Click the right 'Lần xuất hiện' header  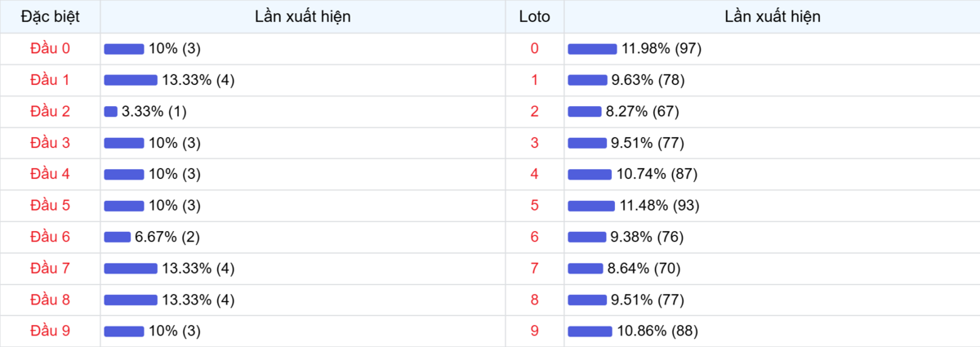coord(772,16)
